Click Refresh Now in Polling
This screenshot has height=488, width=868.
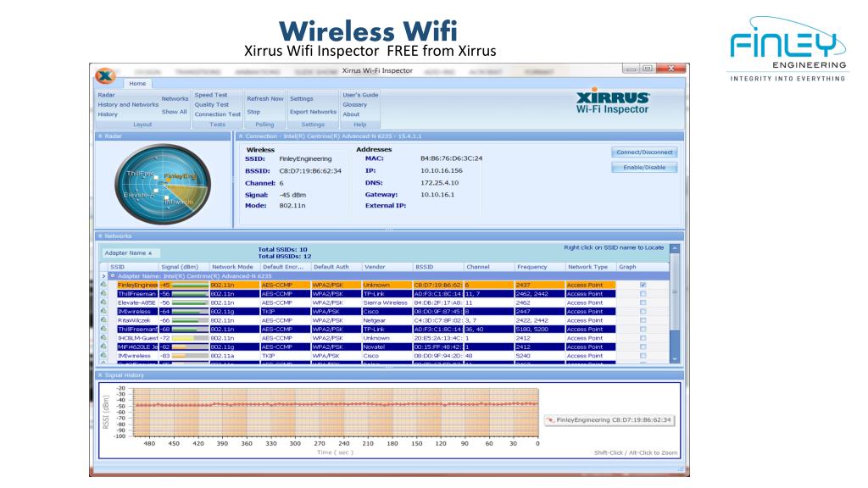tap(265, 98)
